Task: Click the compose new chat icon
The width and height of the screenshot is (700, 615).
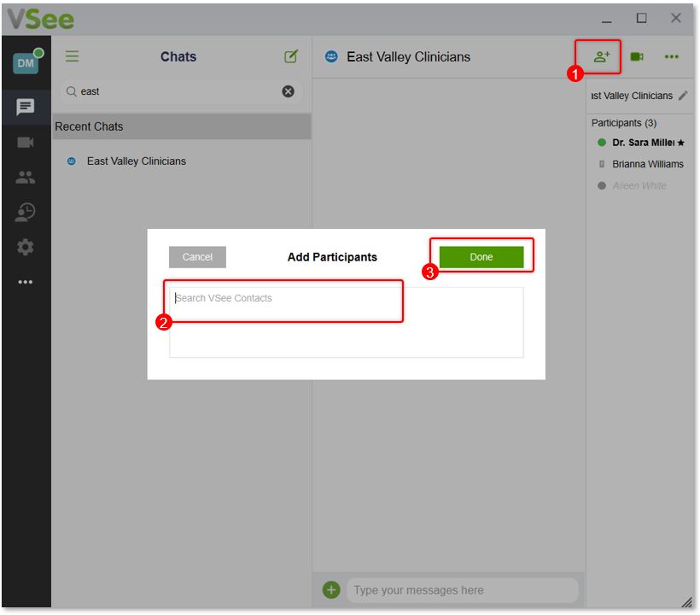Action: click(291, 56)
